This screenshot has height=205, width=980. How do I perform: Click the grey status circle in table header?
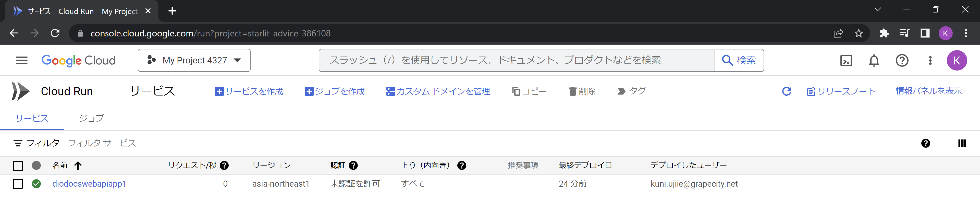coord(36,166)
